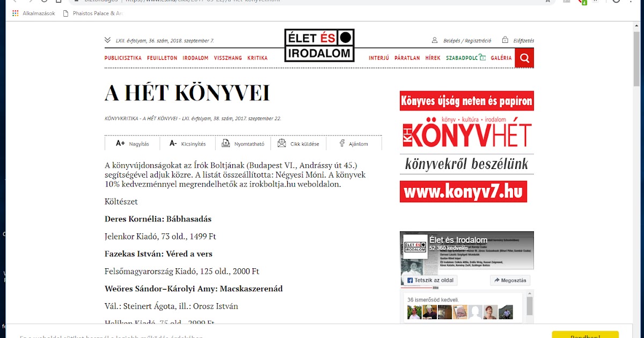The width and height of the screenshot is (644, 338).
Task: Toggle the bookmark star in the address bar
Action: coord(547,2)
